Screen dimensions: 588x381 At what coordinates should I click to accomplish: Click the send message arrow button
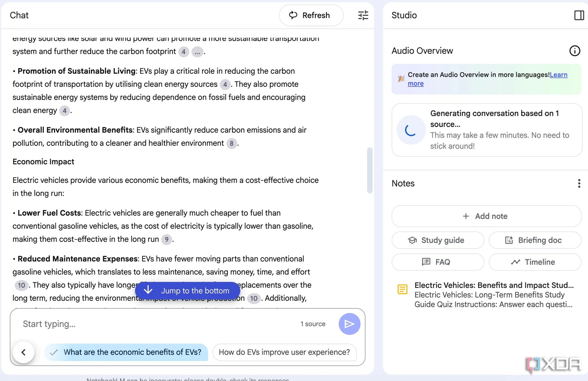tap(349, 324)
